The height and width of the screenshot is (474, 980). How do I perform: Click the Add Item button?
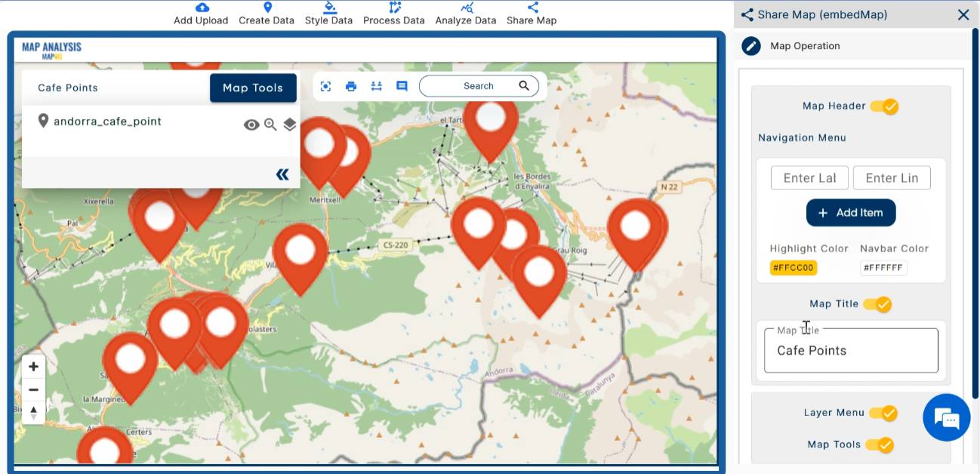[x=851, y=213]
